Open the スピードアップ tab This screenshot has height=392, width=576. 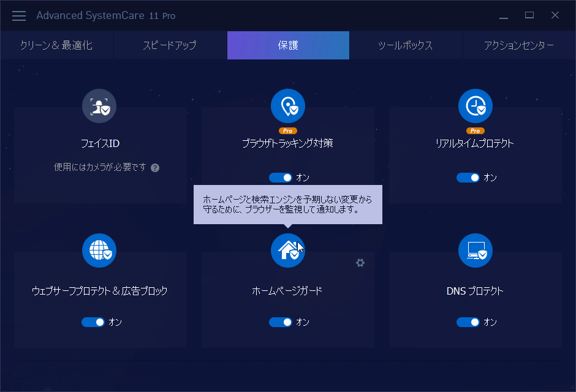(x=170, y=45)
